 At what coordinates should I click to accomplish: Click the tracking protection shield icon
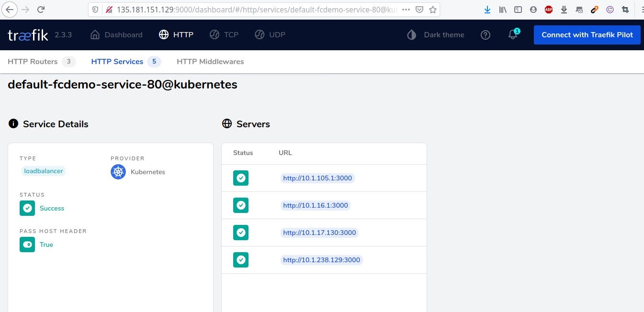click(x=95, y=9)
